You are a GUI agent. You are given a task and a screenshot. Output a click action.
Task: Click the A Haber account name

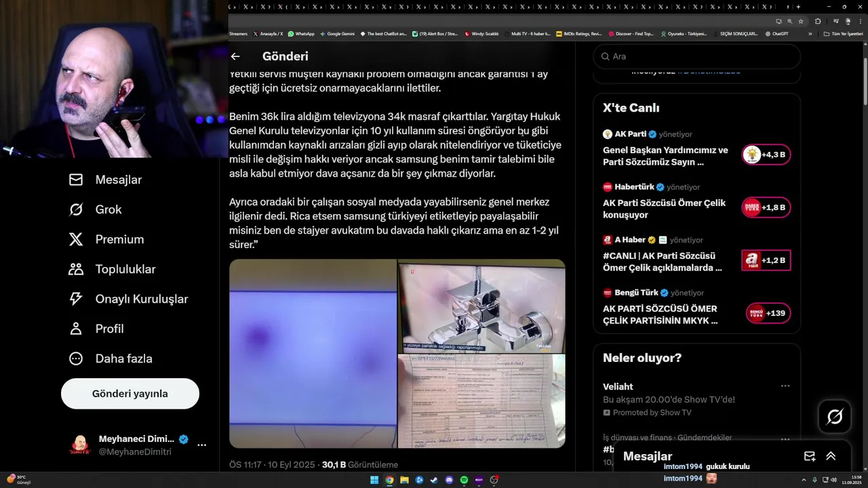pos(630,239)
